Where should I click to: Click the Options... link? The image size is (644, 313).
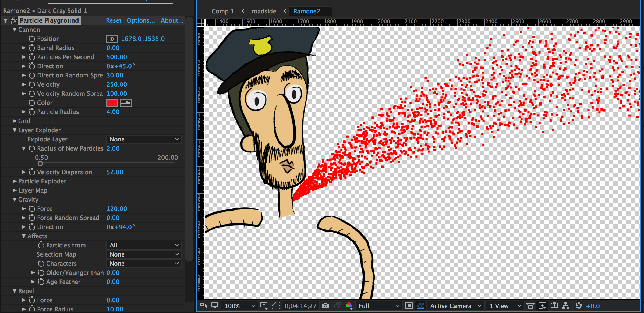click(141, 20)
